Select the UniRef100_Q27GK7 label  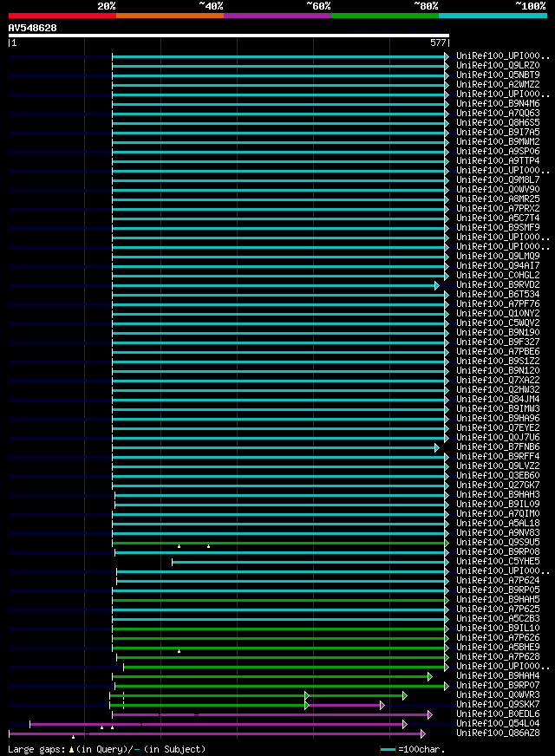coord(498,486)
